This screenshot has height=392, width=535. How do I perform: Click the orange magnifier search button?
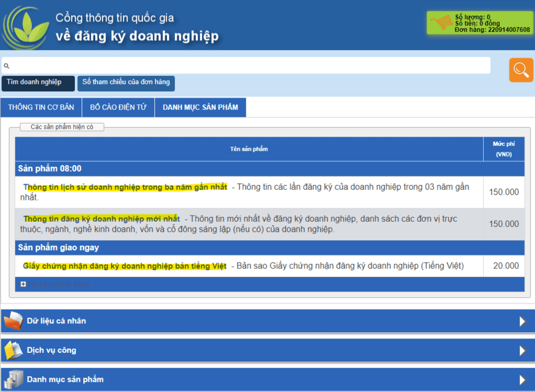521,70
